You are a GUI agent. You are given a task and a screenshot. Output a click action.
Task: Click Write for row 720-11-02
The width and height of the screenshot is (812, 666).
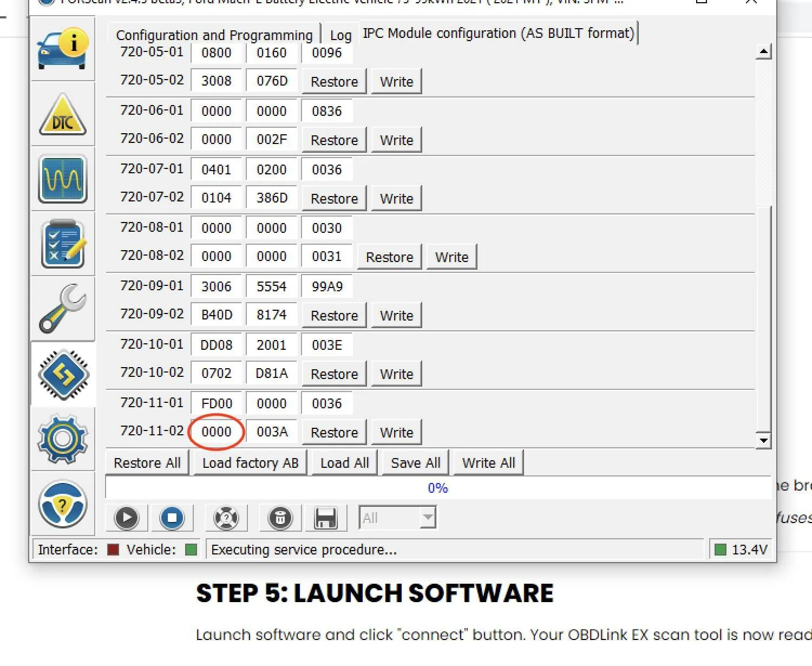point(397,433)
